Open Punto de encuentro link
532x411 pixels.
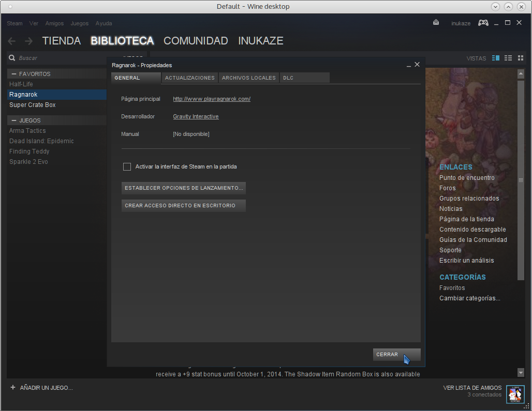click(467, 177)
